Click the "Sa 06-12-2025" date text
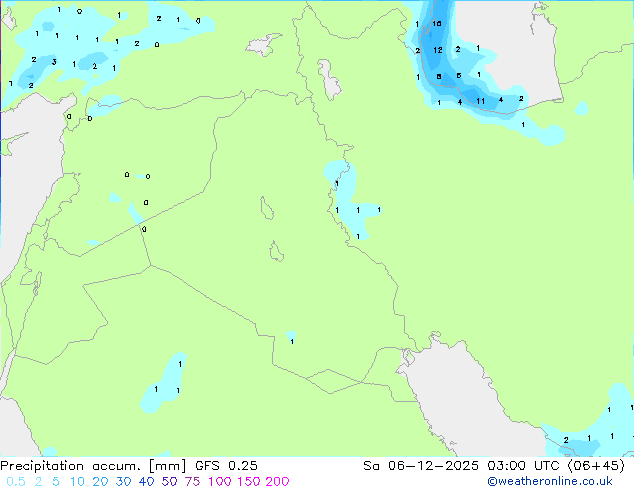 (x=421, y=466)
